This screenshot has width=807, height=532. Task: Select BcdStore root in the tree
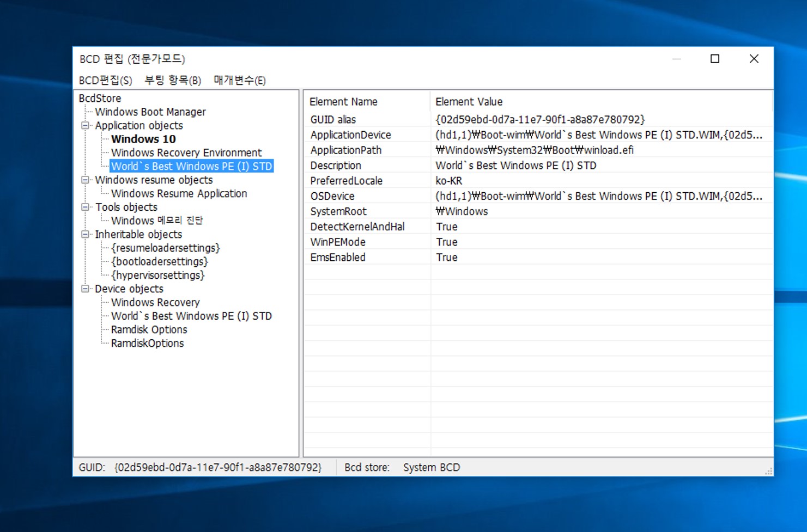pyautogui.click(x=100, y=99)
